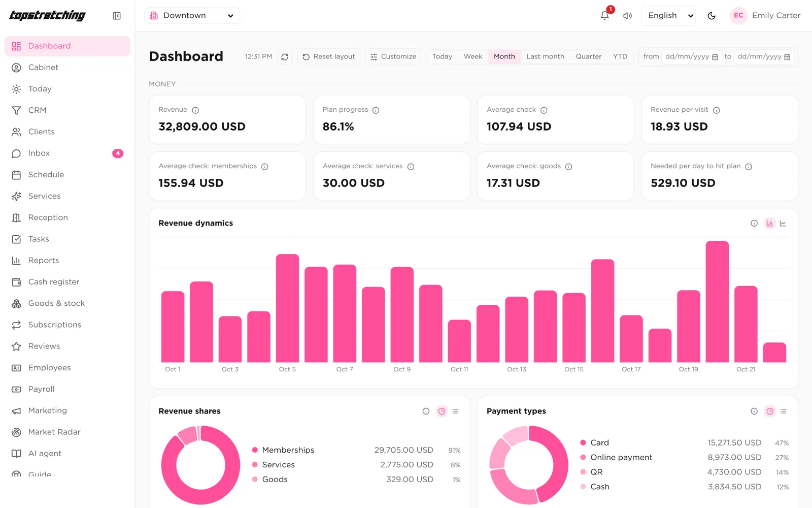Image resolution: width=812 pixels, height=508 pixels.
Task: Click Payment types info icon
Action: click(754, 411)
